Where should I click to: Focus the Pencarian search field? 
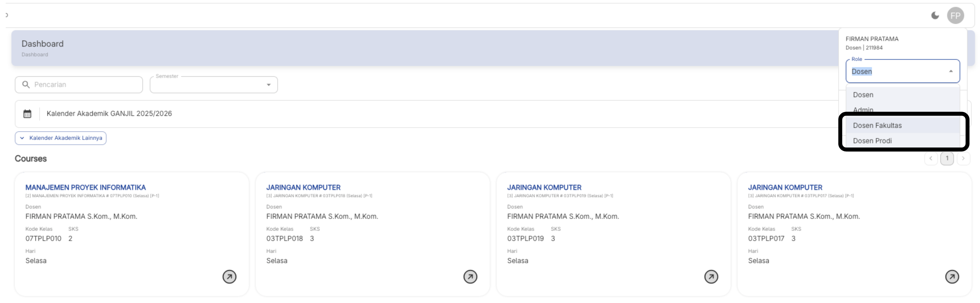pos(79,85)
